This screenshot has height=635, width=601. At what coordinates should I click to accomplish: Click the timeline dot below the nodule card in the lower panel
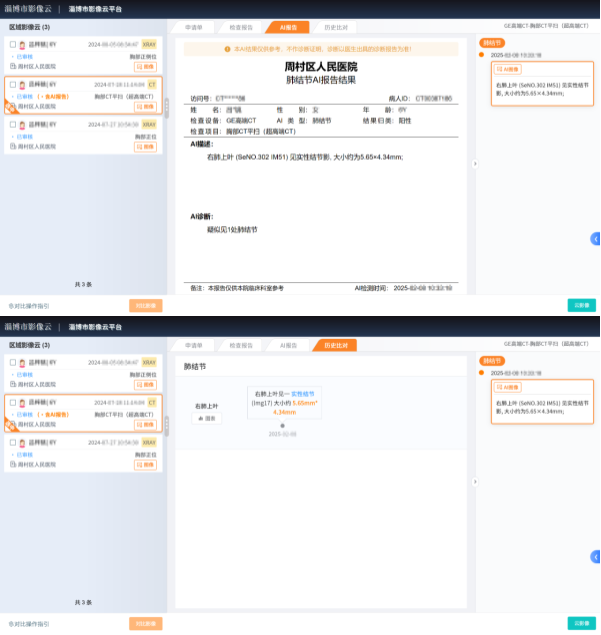click(x=281, y=425)
